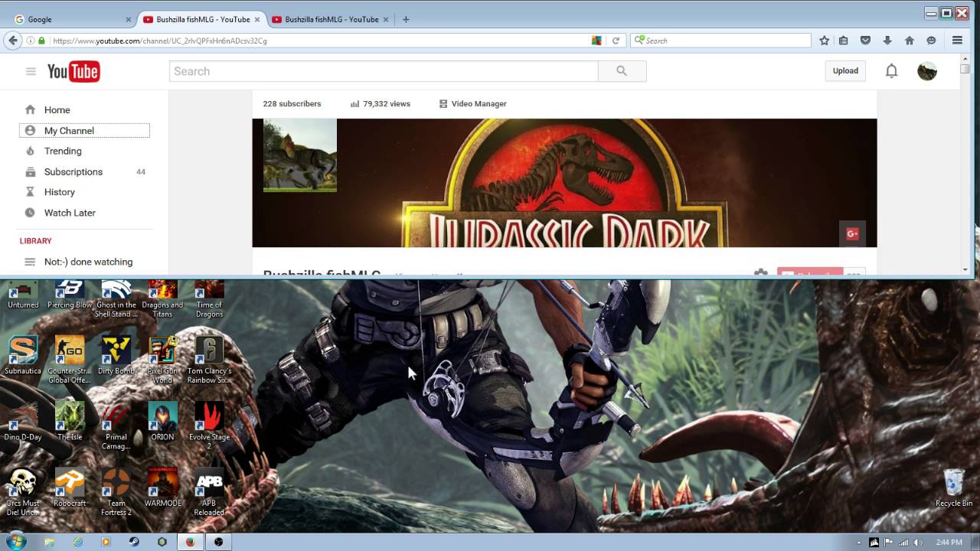980x551 pixels.
Task: Open Piercing Blow desktop shortcut
Action: point(70,295)
